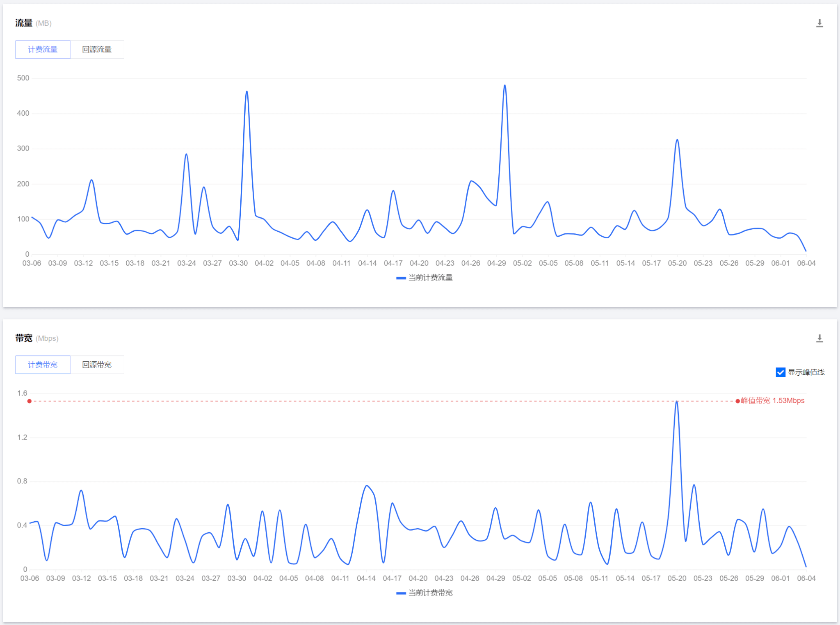840x625 pixels.
Task: Toggle the 当前计费流量 legend series
Action: (x=430, y=278)
